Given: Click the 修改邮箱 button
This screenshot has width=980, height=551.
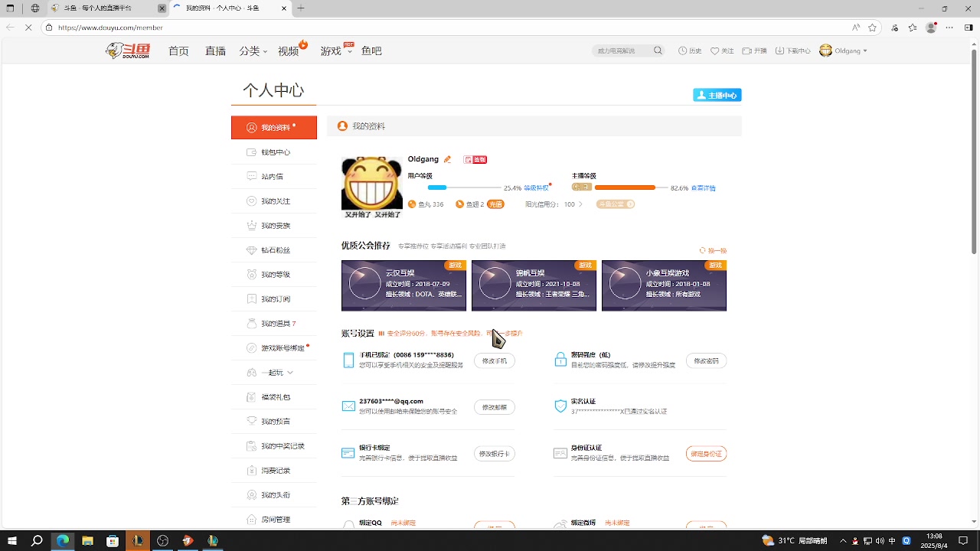Looking at the screenshot, I should pyautogui.click(x=495, y=407).
